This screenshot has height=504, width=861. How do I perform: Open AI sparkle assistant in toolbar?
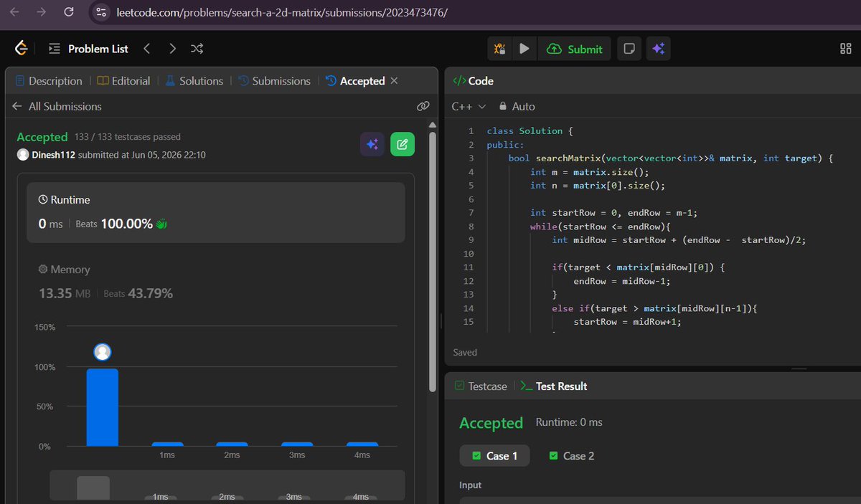pyautogui.click(x=658, y=49)
